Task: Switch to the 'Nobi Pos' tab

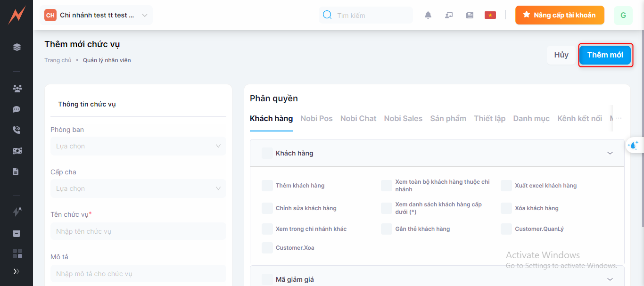Action: click(316, 119)
